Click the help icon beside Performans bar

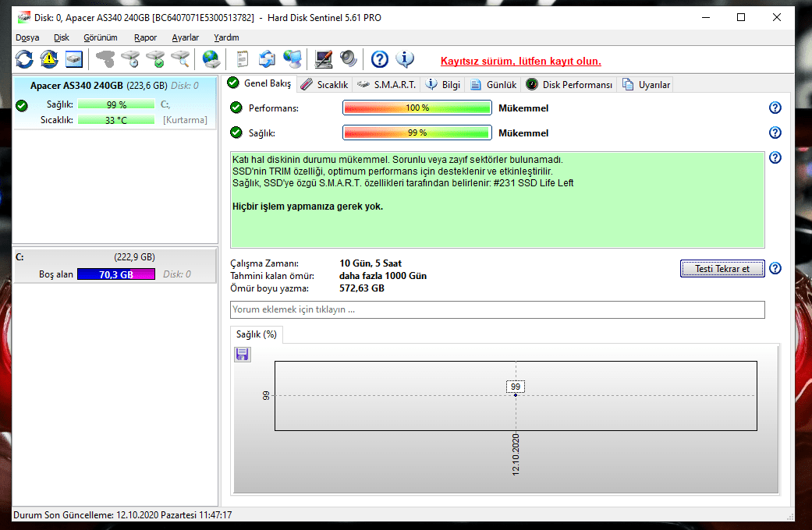click(775, 108)
